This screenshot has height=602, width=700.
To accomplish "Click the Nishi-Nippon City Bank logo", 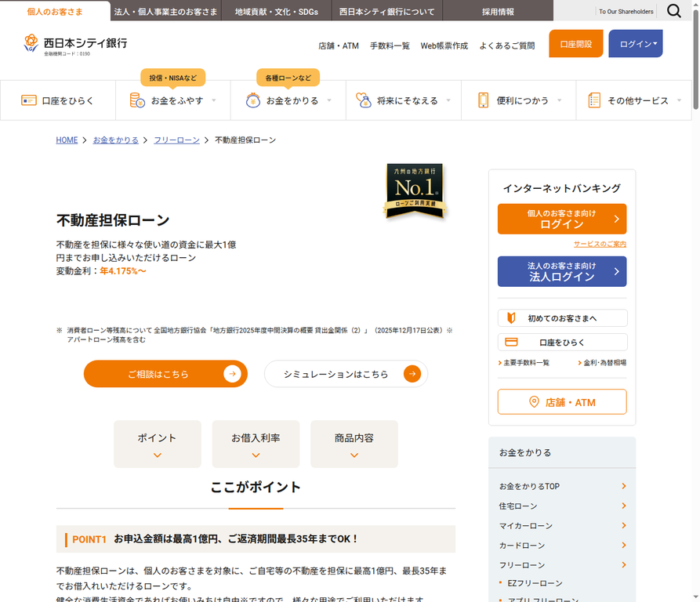I will click(75, 45).
